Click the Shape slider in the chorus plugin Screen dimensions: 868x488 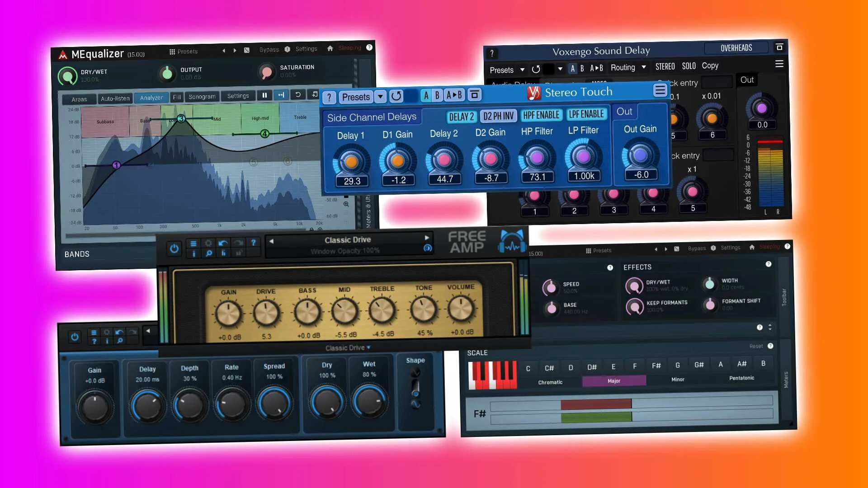coord(415,388)
